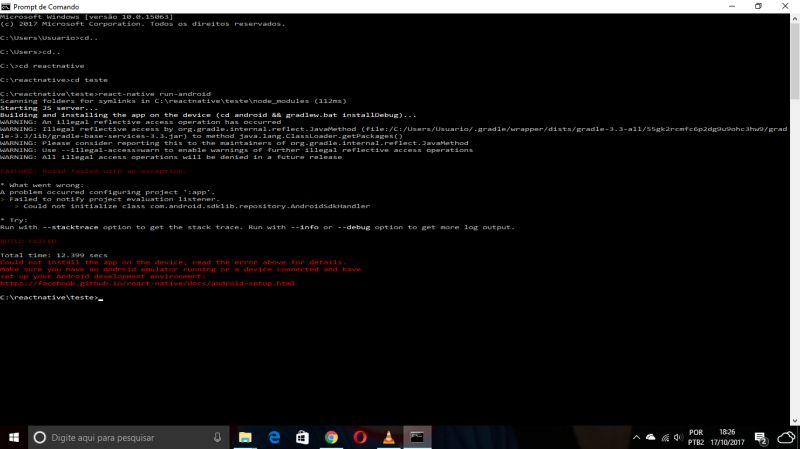Activate the microphone icon in search box
The width and height of the screenshot is (800, 449).
[217, 437]
